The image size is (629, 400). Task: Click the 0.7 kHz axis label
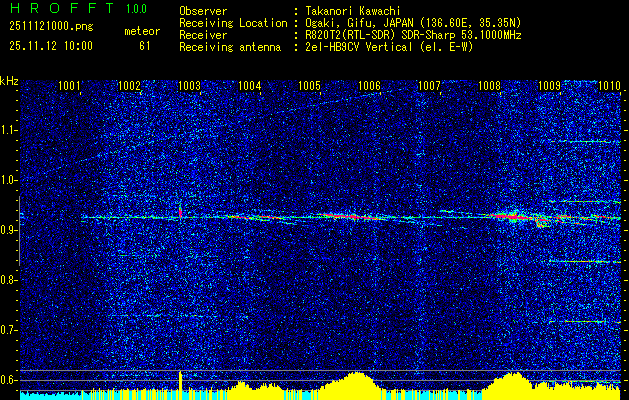click(x=8, y=330)
